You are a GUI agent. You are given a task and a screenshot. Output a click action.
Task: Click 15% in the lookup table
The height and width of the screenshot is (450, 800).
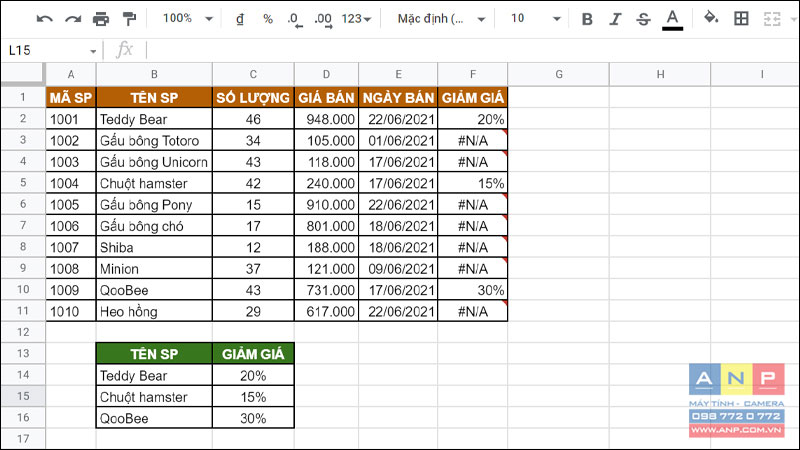coord(253,396)
